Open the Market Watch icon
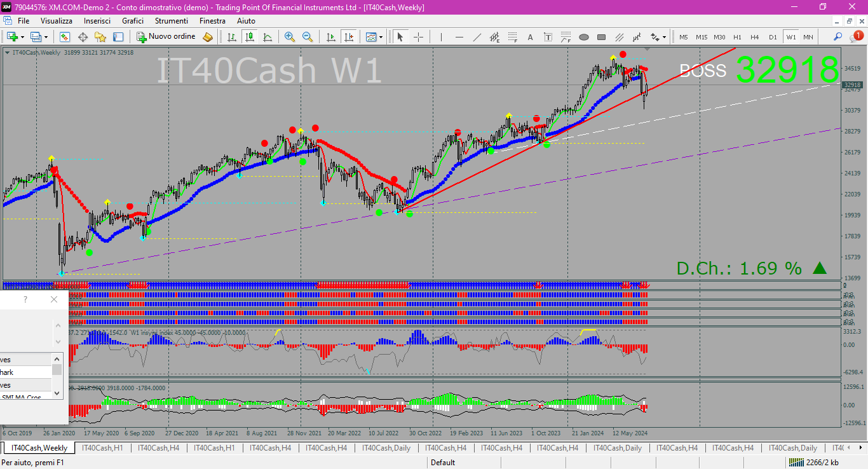The height and width of the screenshot is (469, 868). [64, 37]
